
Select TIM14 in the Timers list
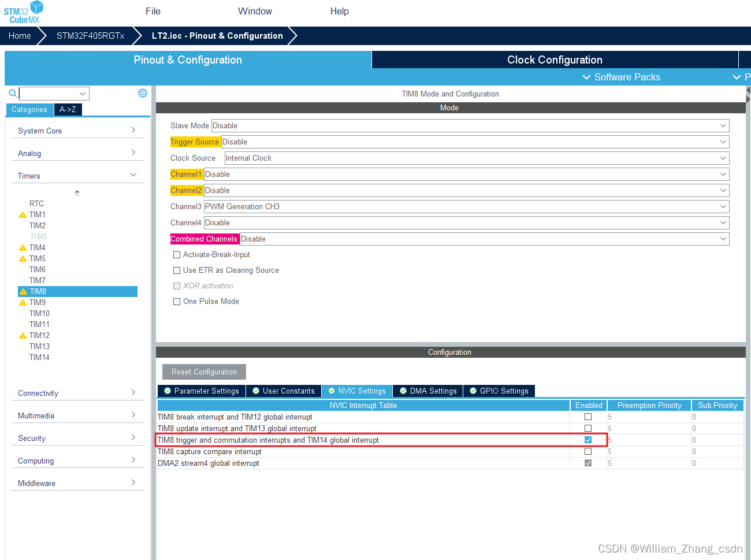pyautogui.click(x=39, y=358)
